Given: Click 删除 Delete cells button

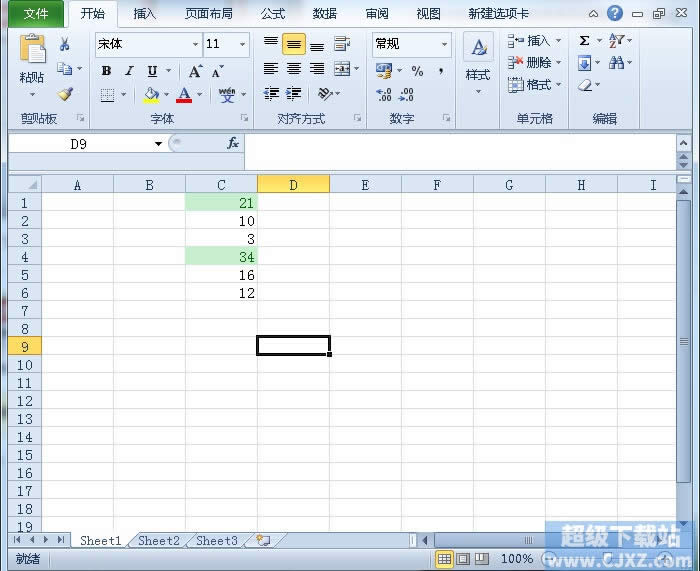Looking at the screenshot, I should pyautogui.click(x=534, y=63).
